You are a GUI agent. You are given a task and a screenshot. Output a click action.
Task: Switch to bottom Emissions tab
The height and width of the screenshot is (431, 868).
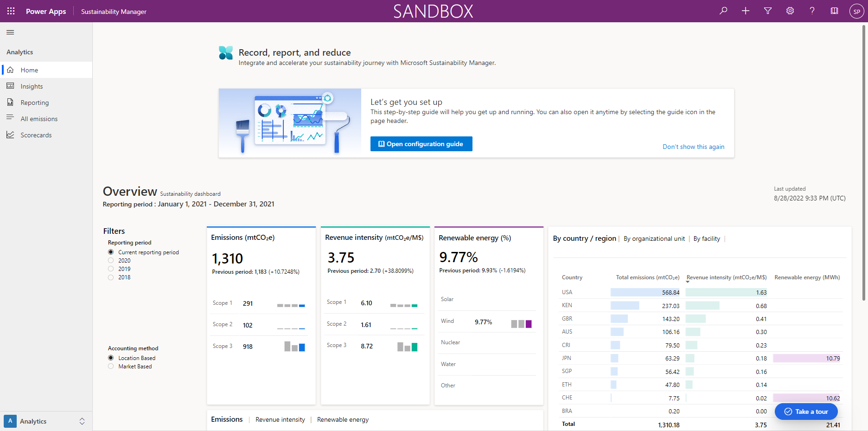tap(227, 419)
